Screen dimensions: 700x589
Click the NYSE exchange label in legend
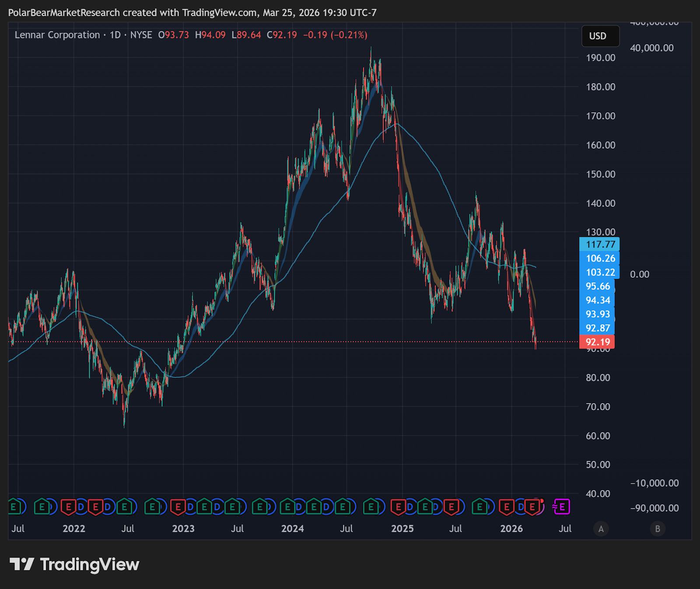click(141, 35)
